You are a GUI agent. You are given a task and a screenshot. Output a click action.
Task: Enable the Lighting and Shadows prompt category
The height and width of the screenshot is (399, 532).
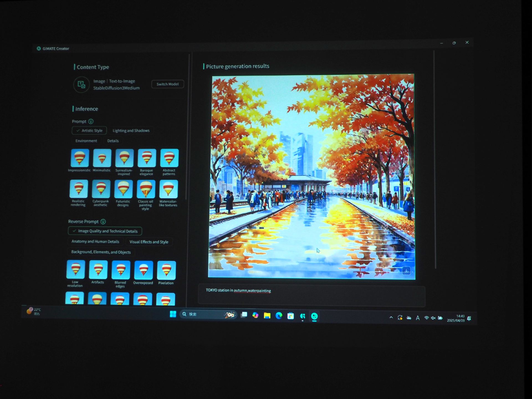(x=131, y=131)
